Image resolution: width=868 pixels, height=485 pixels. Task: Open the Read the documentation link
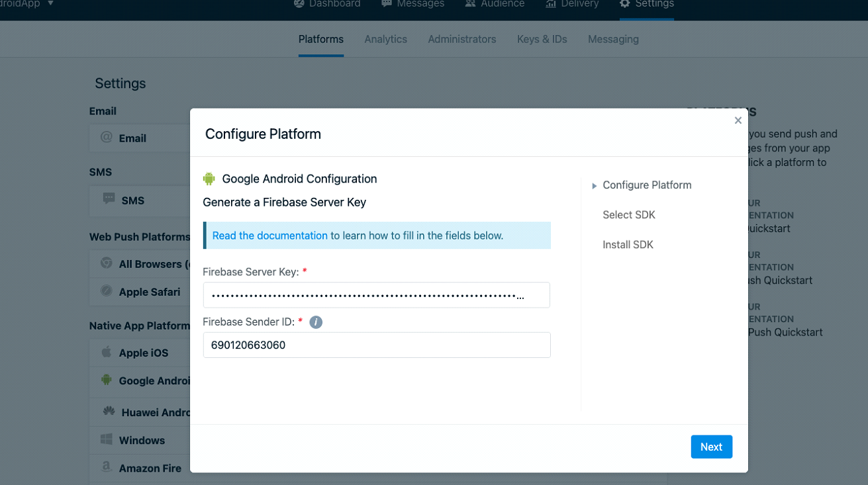269,236
